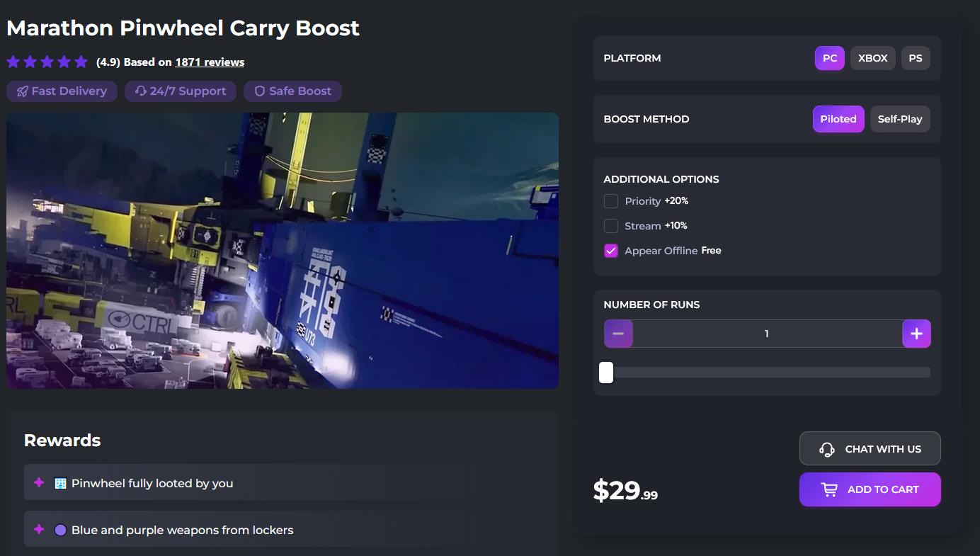Choose Piloted boost method
The height and width of the screenshot is (556, 980).
pos(838,119)
